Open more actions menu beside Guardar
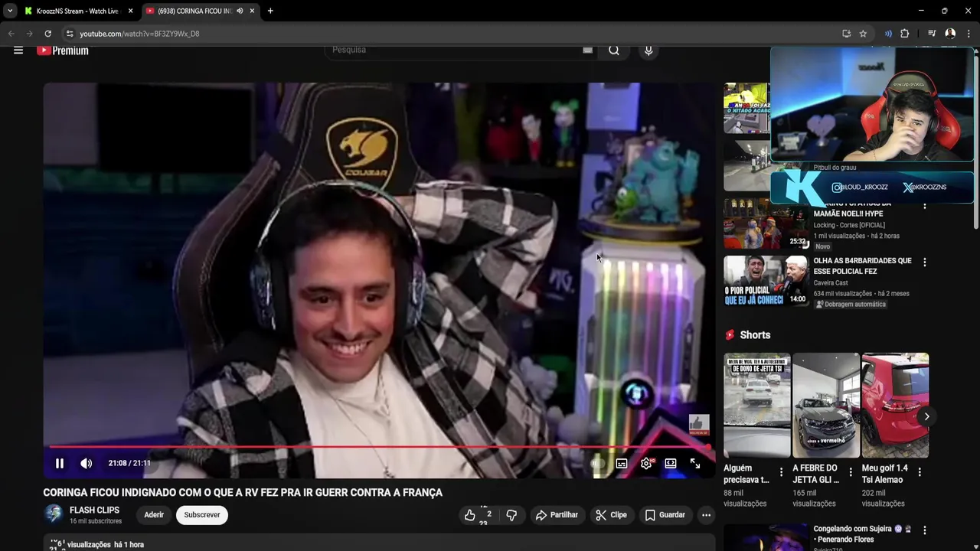 [706, 515]
